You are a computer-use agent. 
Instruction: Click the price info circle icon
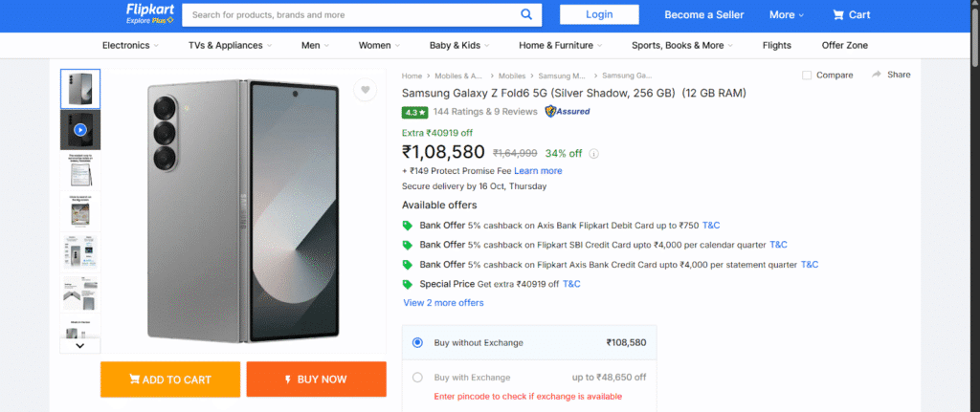pyautogui.click(x=593, y=154)
